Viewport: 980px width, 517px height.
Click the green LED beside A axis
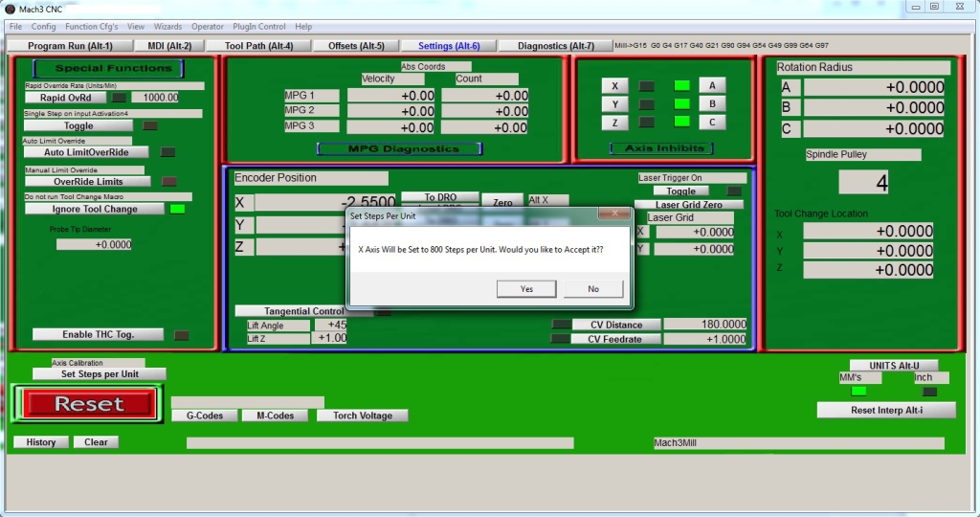click(x=681, y=85)
